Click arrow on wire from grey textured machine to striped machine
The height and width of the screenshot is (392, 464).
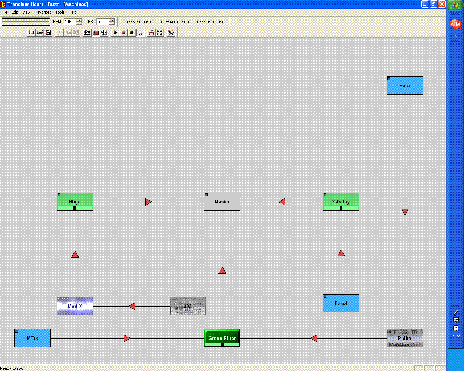click(132, 306)
